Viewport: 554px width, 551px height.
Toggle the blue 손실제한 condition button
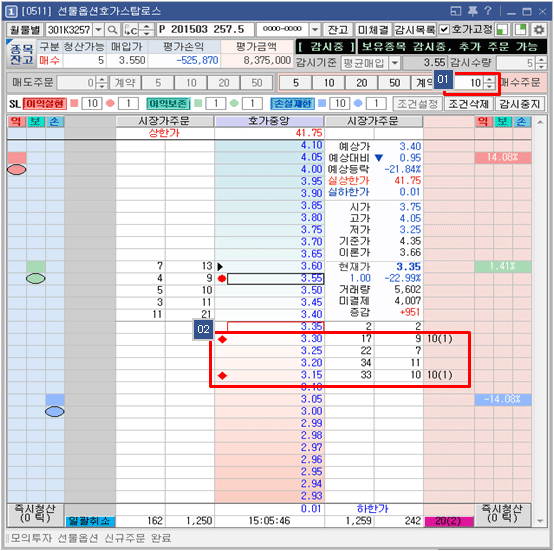point(293,103)
